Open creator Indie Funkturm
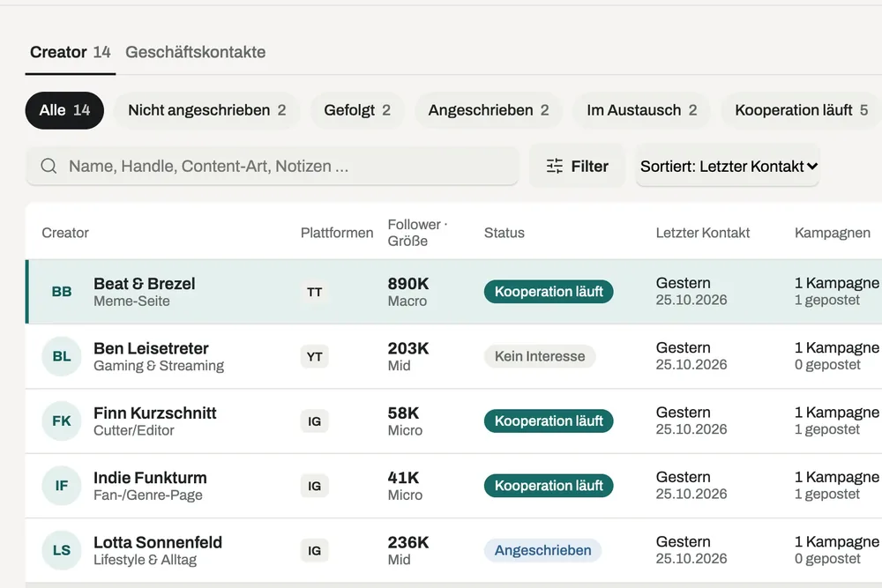The image size is (882, 588). 150,477
